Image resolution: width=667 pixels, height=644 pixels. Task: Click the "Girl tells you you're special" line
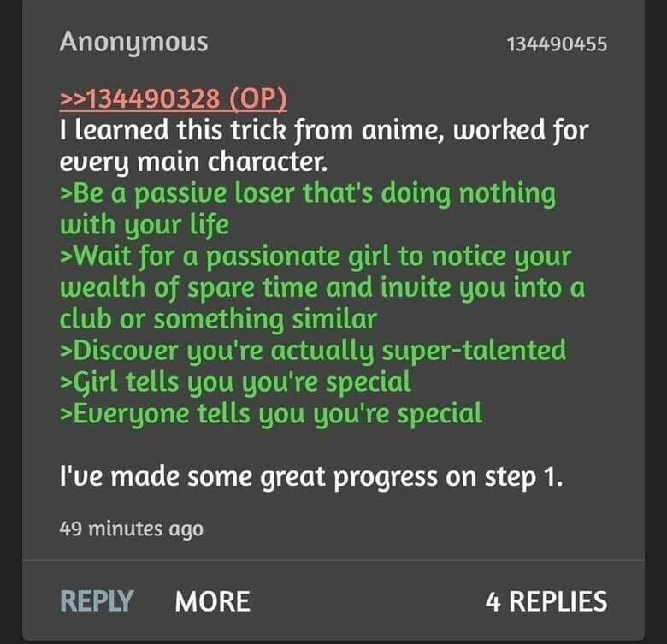pyautogui.click(x=235, y=383)
